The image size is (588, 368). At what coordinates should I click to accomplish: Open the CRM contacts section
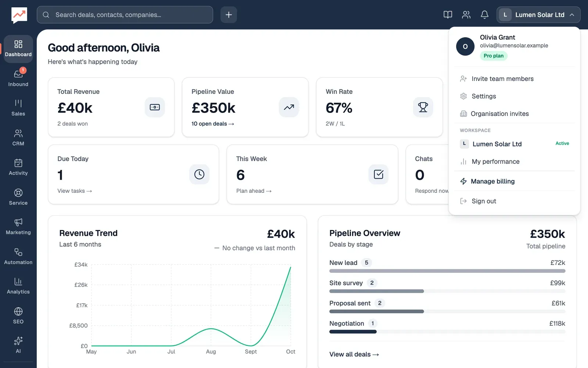point(18,138)
